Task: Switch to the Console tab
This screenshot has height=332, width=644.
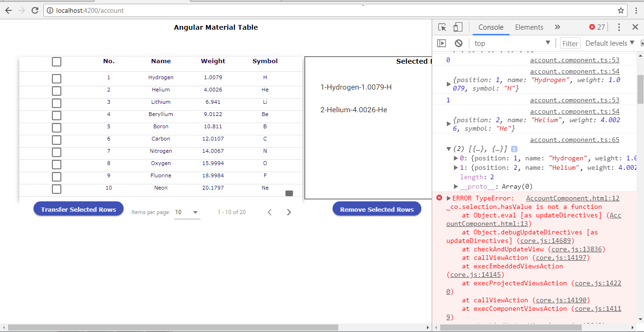Action: (x=491, y=27)
